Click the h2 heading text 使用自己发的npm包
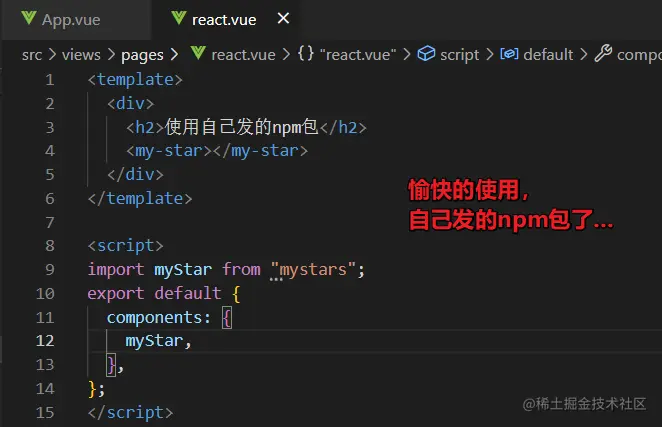The width and height of the screenshot is (662, 427). (x=241, y=127)
